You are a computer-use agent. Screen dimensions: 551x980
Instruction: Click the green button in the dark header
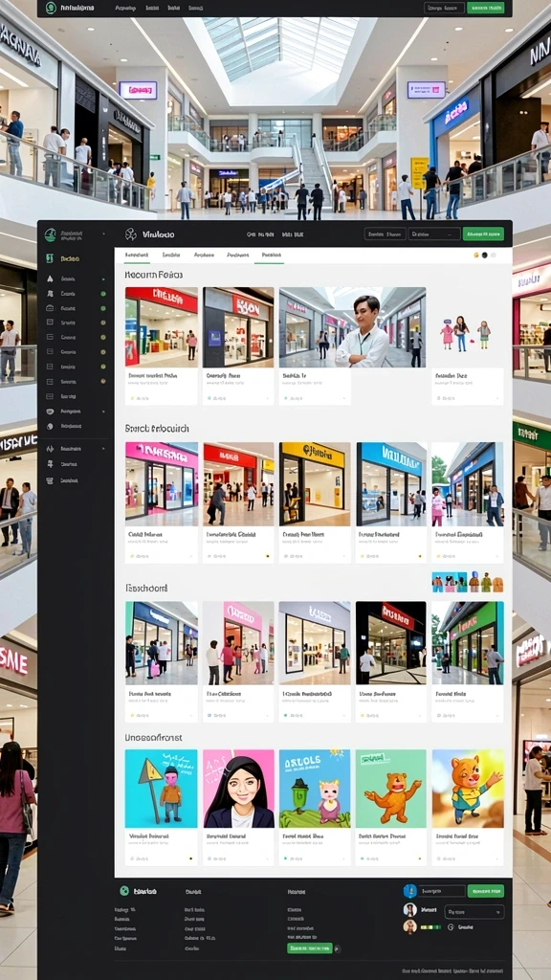(x=483, y=234)
